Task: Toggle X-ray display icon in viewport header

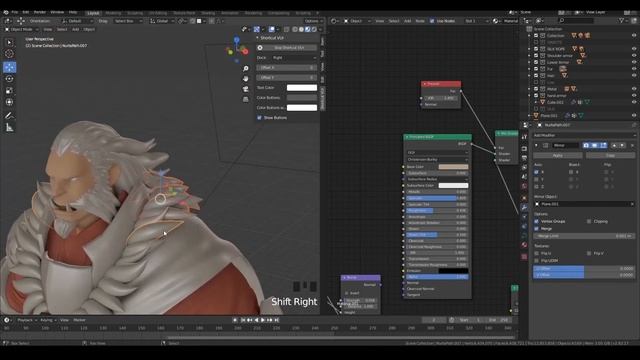Action: 286,29
